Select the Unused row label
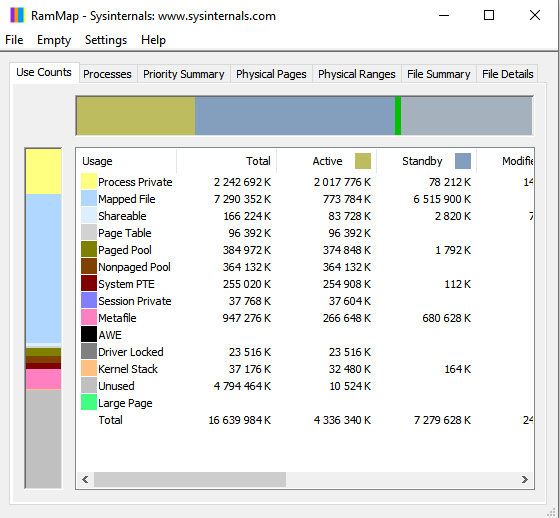560x518 pixels. pyautogui.click(x=116, y=386)
